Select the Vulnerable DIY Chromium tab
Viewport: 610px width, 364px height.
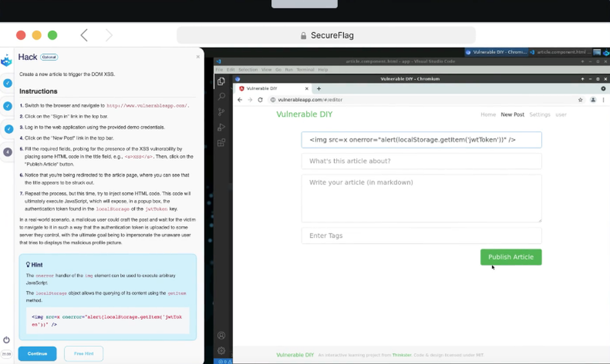tap(272, 88)
